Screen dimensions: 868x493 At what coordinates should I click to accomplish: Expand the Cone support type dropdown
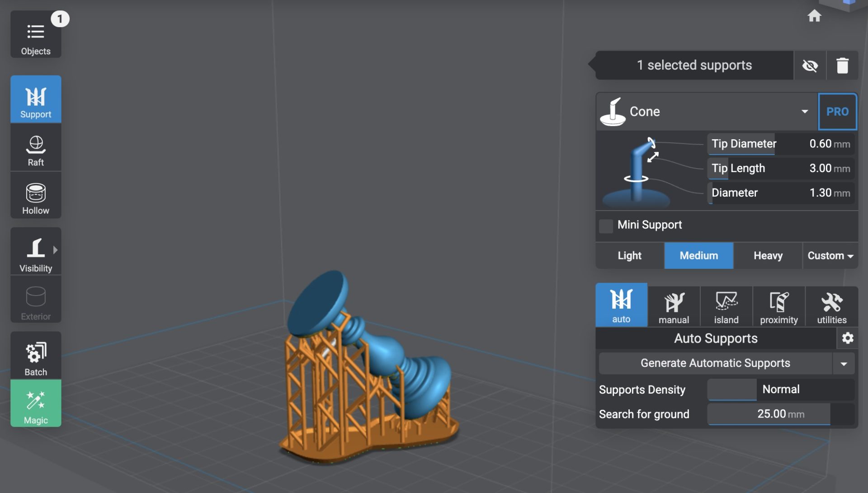(x=804, y=112)
